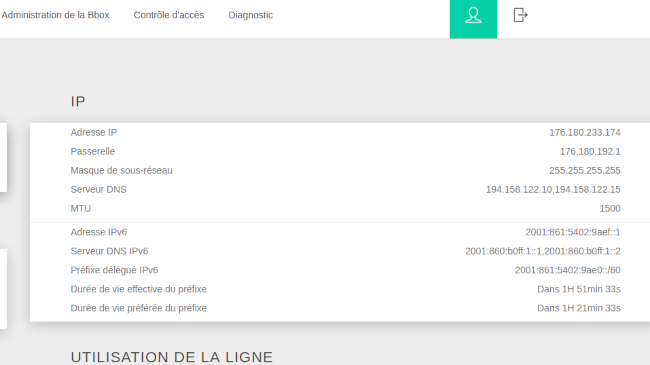The width and height of the screenshot is (650, 365).
Task: Click the Serveur DNS IPv6 value
Action: pos(543,251)
